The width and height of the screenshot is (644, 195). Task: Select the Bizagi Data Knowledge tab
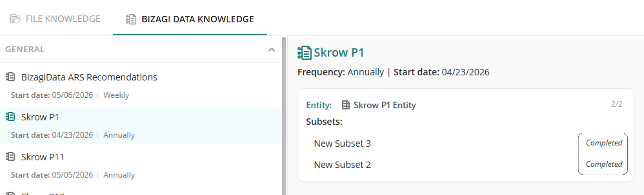coord(190,19)
